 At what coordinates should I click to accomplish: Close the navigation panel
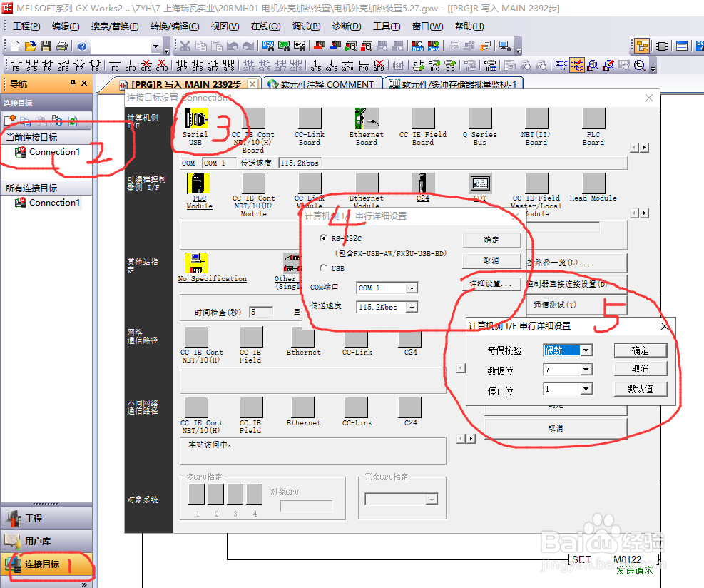point(84,83)
